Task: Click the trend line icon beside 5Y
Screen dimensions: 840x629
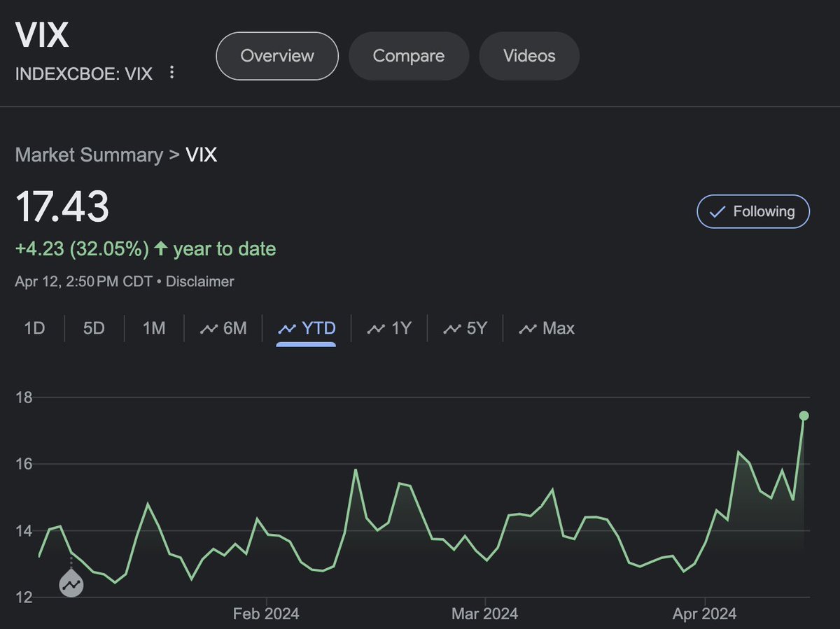Action: point(452,328)
